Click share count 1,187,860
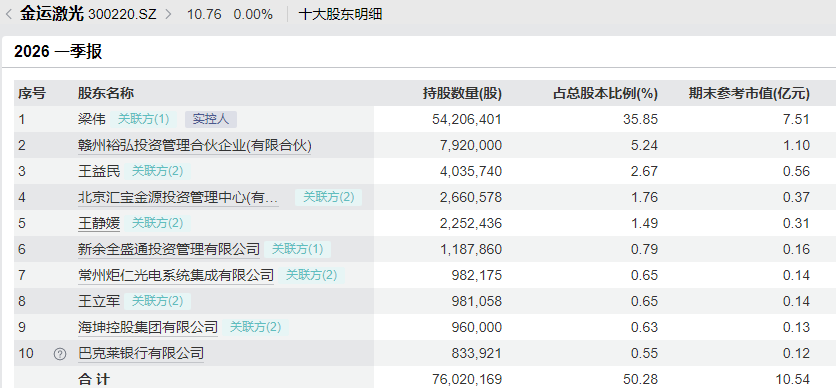This screenshot has height=388, width=836. pyautogui.click(x=472, y=249)
